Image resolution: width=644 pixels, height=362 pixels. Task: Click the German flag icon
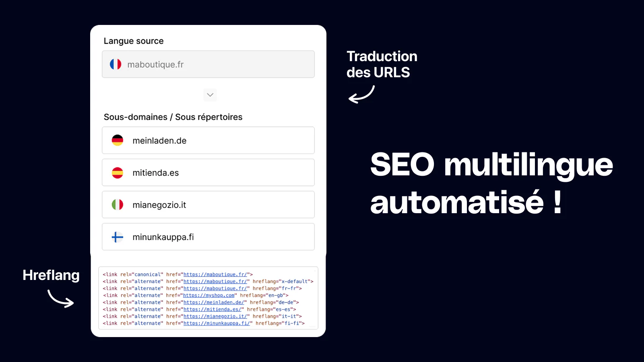pyautogui.click(x=118, y=140)
